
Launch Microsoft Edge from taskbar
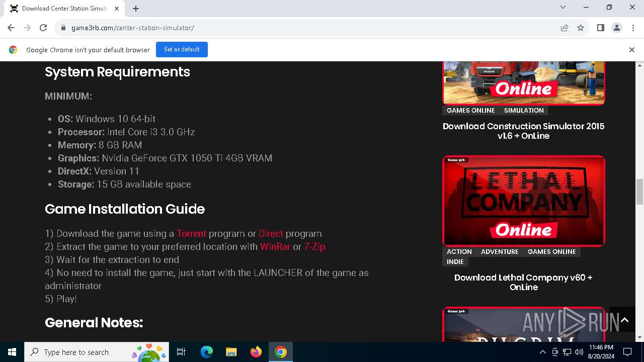[x=207, y=352]
